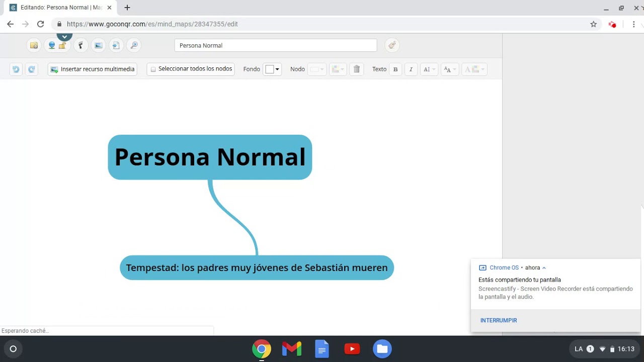Close the Editando: Persona Normal tab
The image size is (644, 362).
point(109,8)
